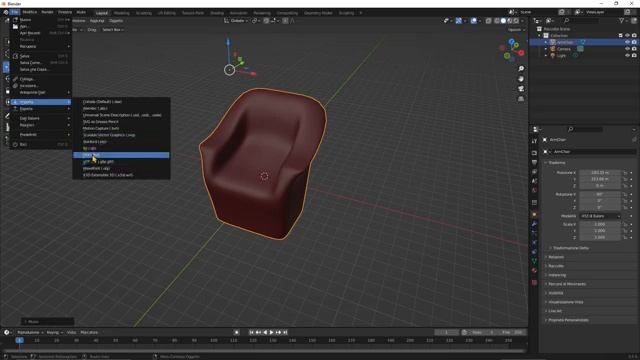
Task: Toggle auto keying record button
Action: pyautogui.click(x=236, y=332)
